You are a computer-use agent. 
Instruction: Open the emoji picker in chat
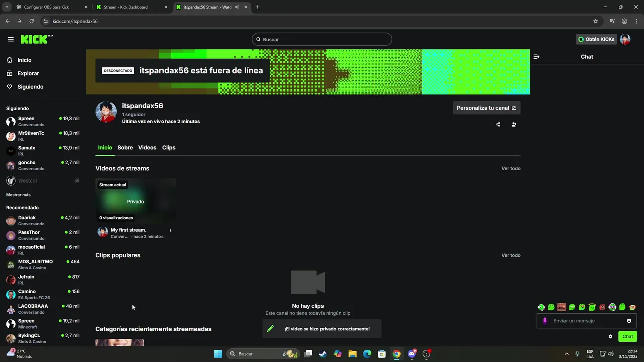(629, 321)
